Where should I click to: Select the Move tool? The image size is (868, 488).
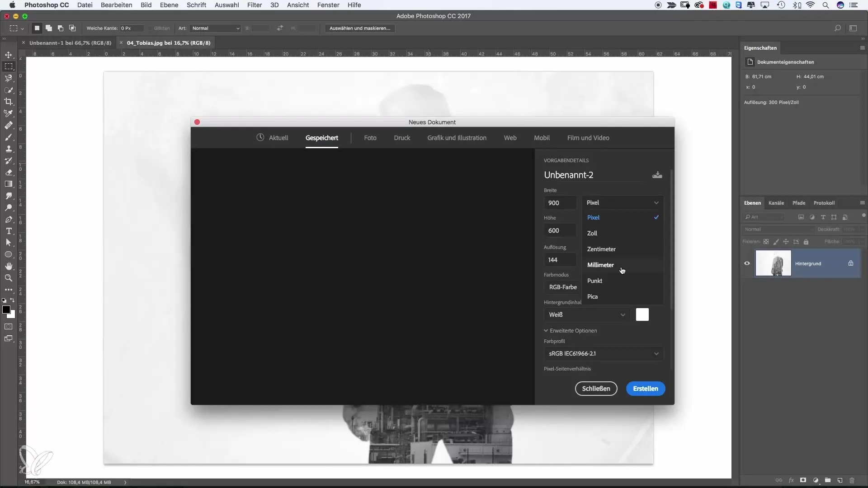click(9, 55)
